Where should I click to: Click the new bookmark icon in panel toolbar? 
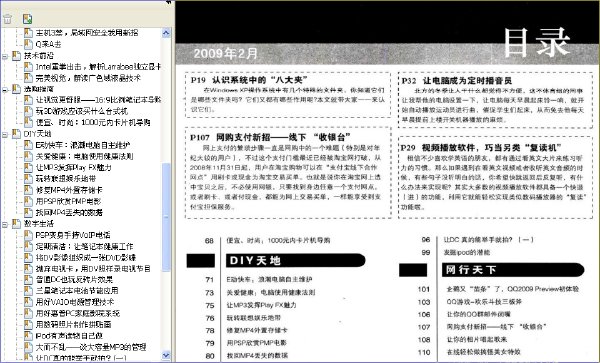tap(27, 18)
